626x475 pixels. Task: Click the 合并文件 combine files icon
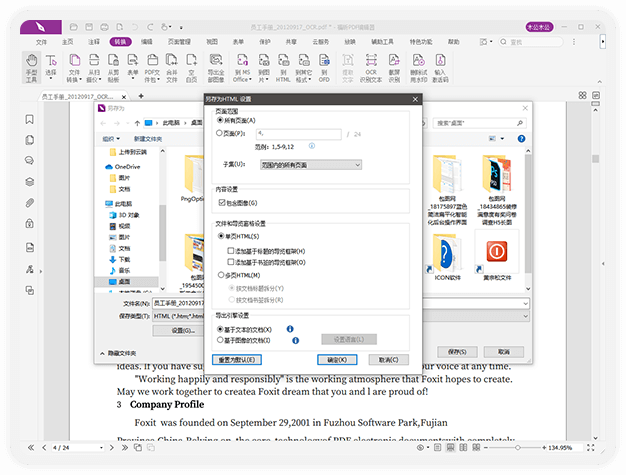click(172, 68)
